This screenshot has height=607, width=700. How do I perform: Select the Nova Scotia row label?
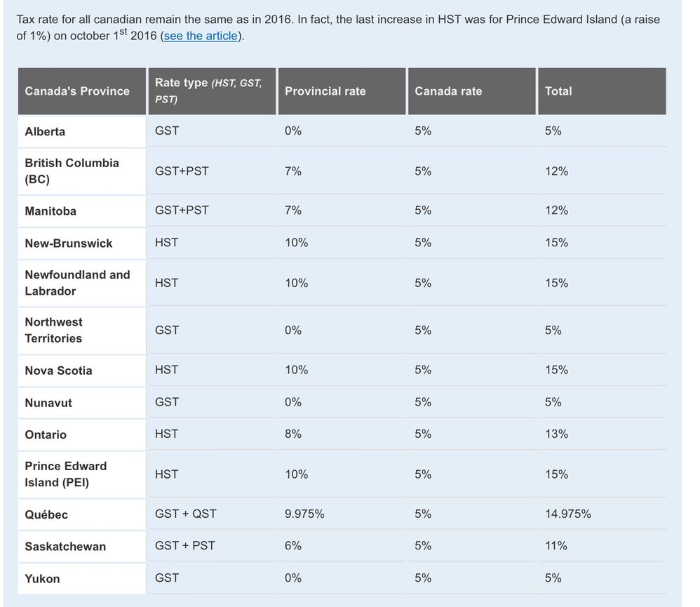pos(58,371)
